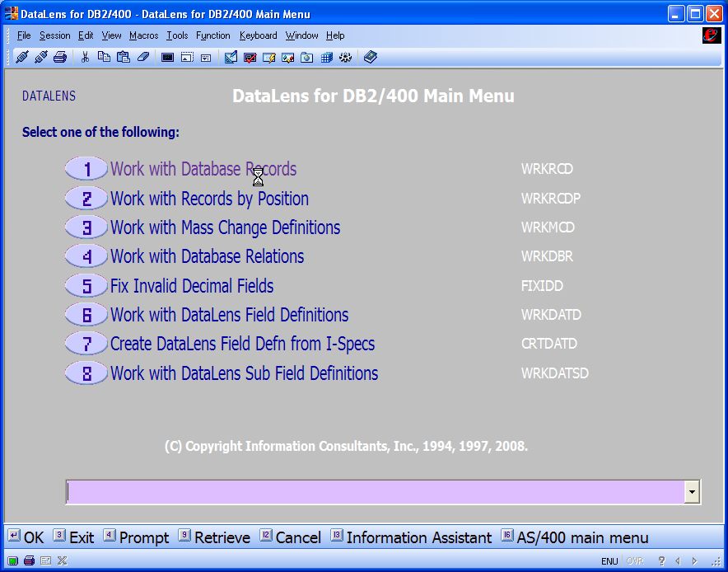Open Help via the book icon

[x=369, y=57]
